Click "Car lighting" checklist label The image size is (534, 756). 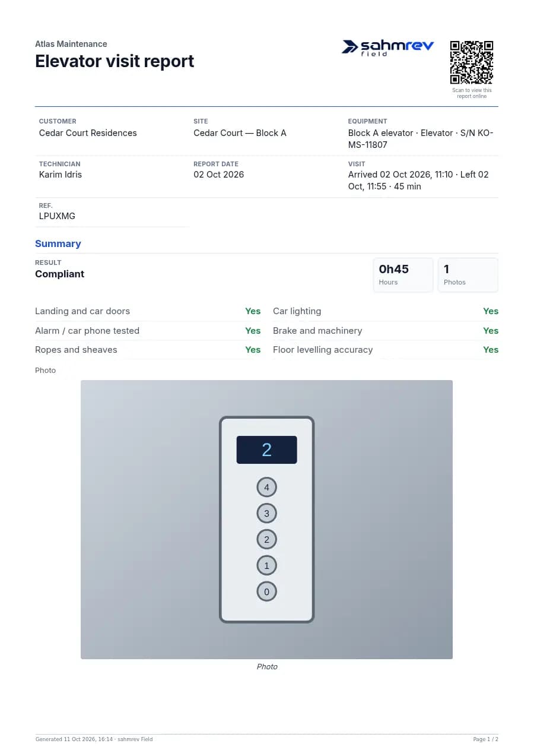point(297,311)
